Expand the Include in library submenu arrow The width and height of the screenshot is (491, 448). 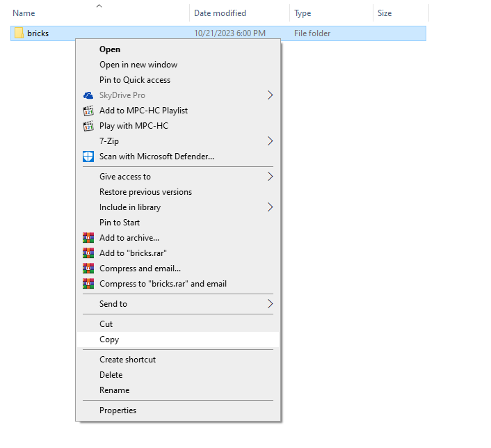coord(270,207)
